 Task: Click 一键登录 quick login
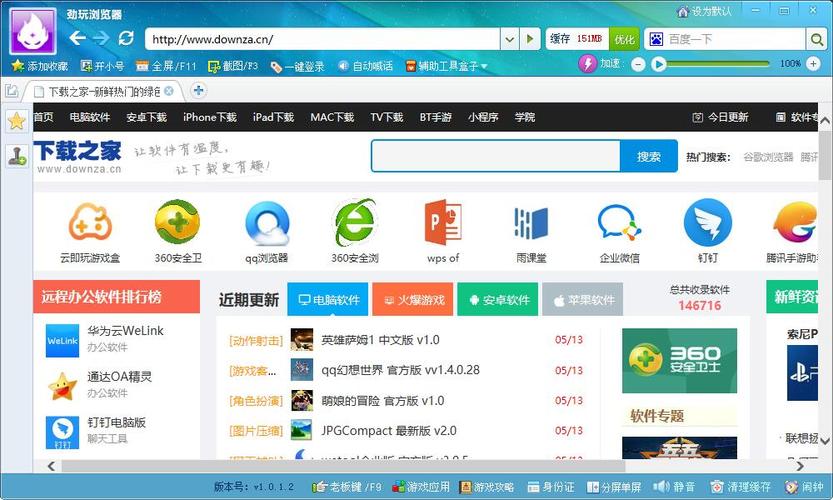pos(298,66)
